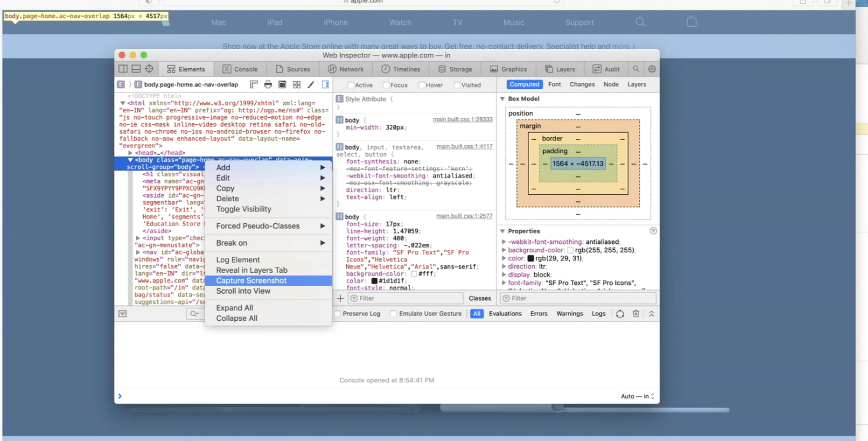The image size is (868, 441).
Task: Enable the Preserve Log checkbox
Action: coord(338,314)
